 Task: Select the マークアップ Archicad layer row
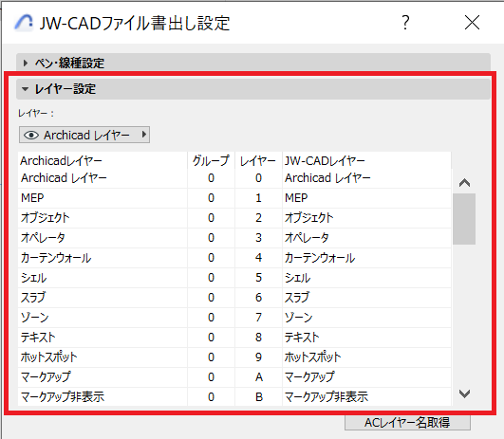coord(103,377)
